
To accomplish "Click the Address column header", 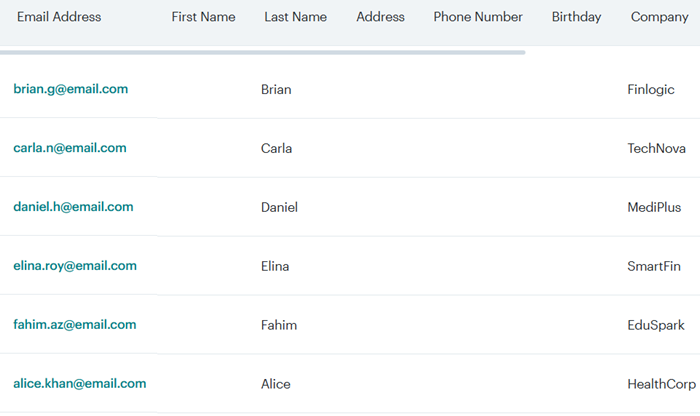I will [x=380, y=17].
